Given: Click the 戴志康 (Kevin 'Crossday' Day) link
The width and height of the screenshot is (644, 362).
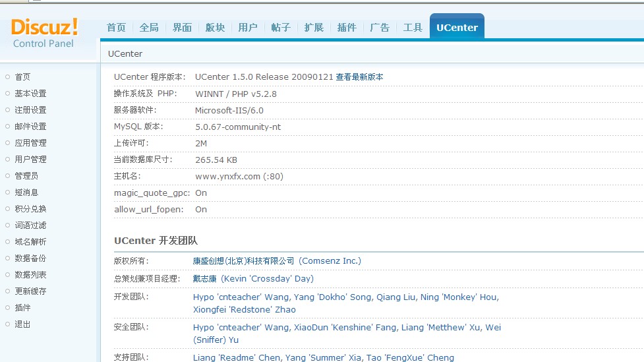Looking at the screenshot, I should click(253, 278).
